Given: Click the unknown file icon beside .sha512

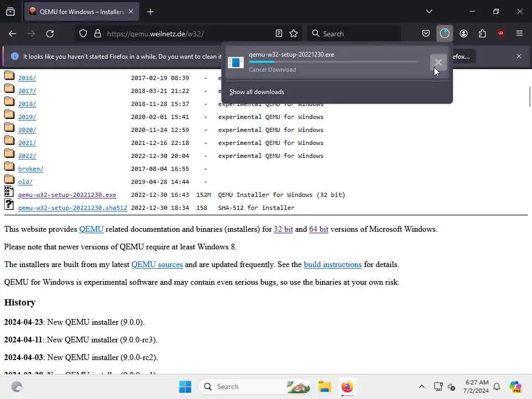Looking at the screenshot, I should point(9,204).
